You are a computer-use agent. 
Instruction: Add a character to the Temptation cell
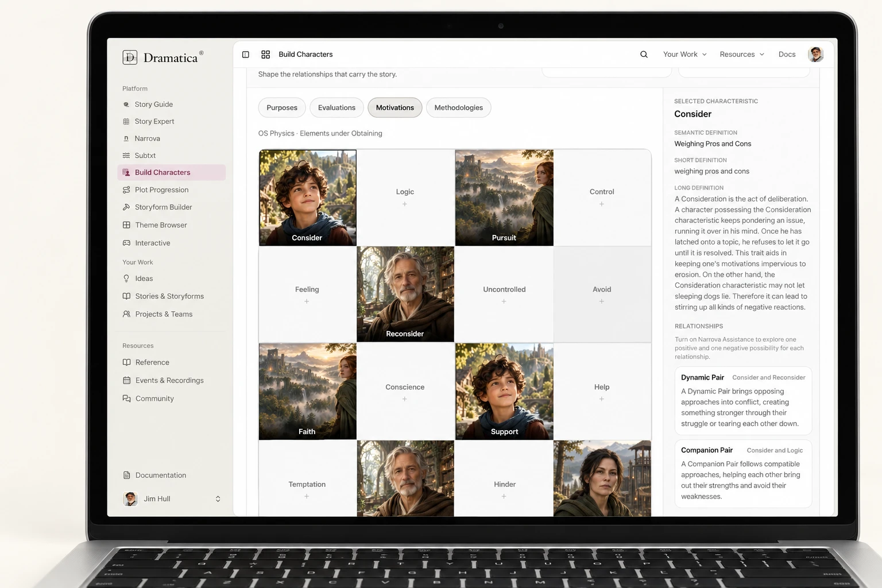(307, 496)
